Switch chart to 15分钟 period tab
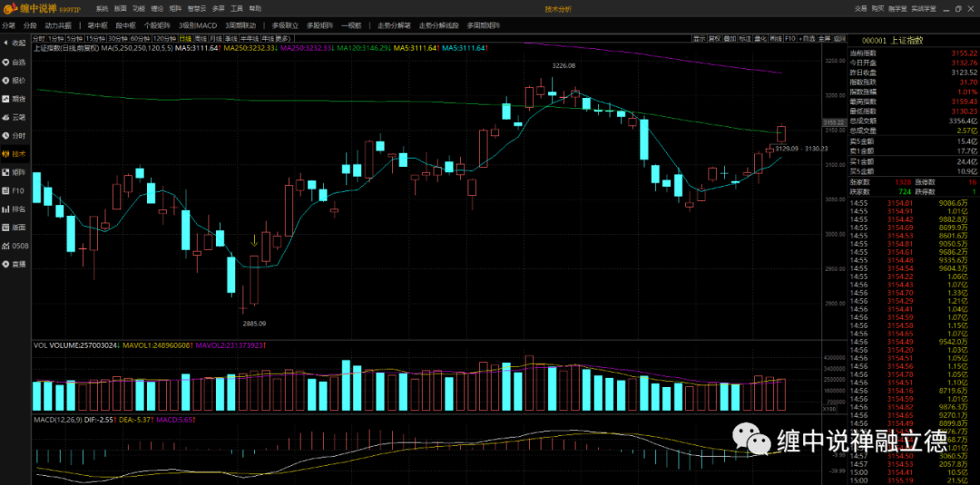Image resolution: width=980 pixels, height=485 pixels. point(95,39)
